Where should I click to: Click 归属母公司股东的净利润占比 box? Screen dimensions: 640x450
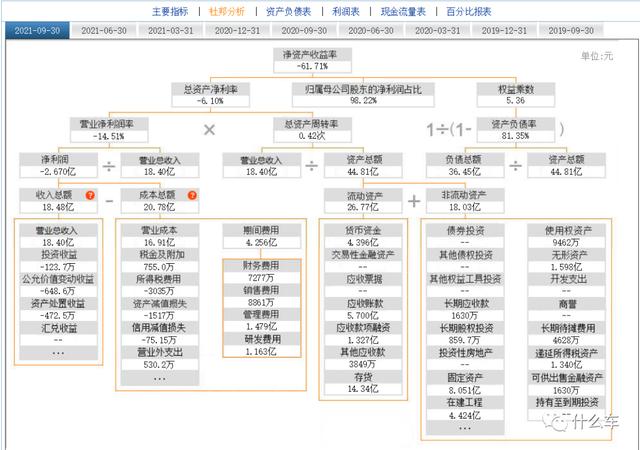coord(363,95)
